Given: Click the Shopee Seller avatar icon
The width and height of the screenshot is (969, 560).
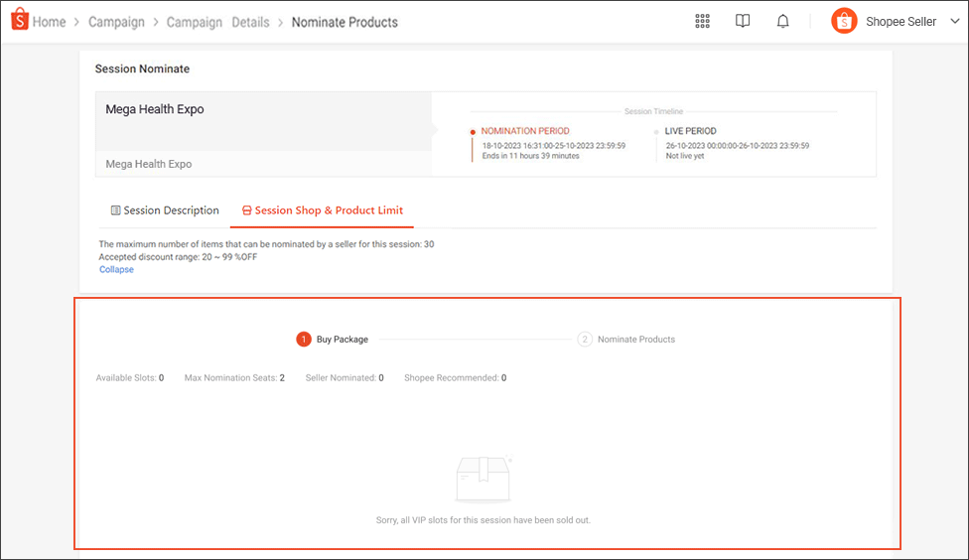Looking at the screenshot, I should click(x=844, y=22).
